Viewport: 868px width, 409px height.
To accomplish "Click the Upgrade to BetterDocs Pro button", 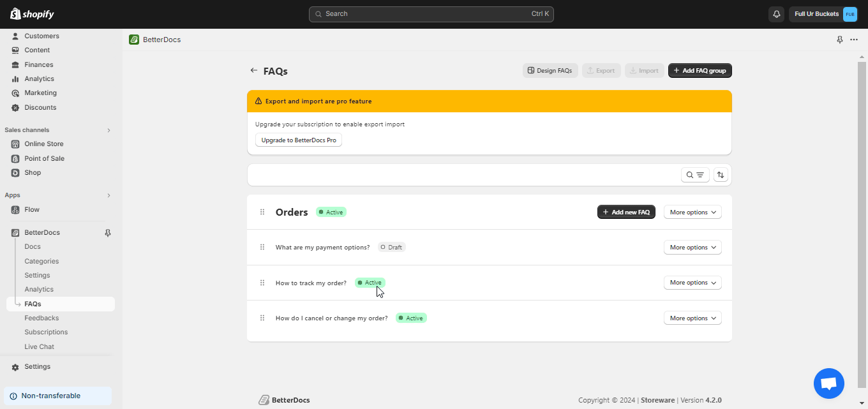I will [298, 140].
